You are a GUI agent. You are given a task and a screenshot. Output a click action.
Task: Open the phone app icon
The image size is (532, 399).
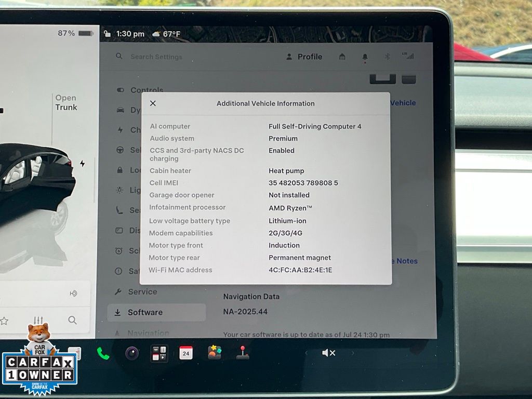[x=103, y=353]
